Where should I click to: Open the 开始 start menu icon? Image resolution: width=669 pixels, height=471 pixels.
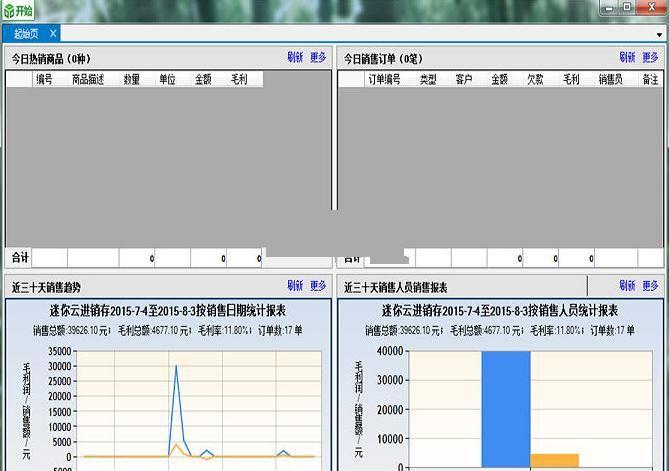click(x=17, y=10)
